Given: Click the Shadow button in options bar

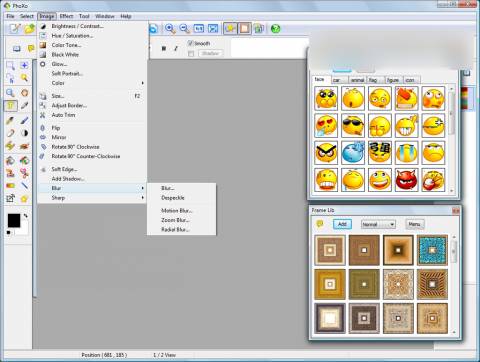Looking at the screenshot, I should (210, 53).
